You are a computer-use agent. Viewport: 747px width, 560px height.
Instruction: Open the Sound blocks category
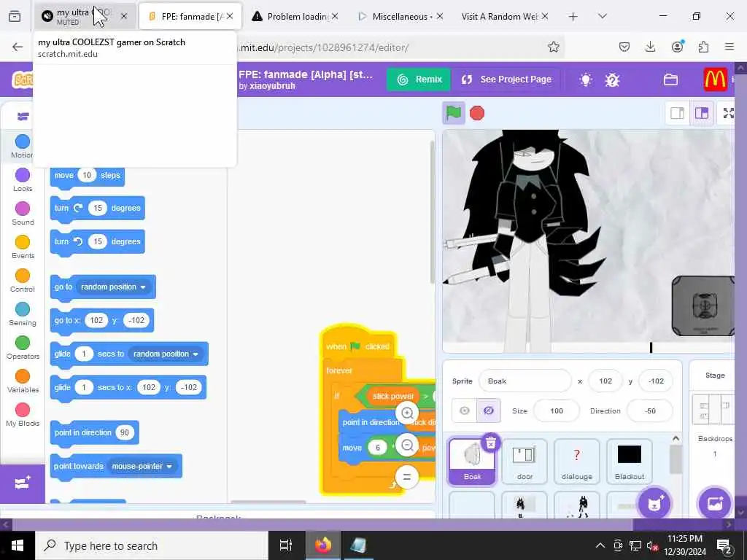tap(23, 214)
